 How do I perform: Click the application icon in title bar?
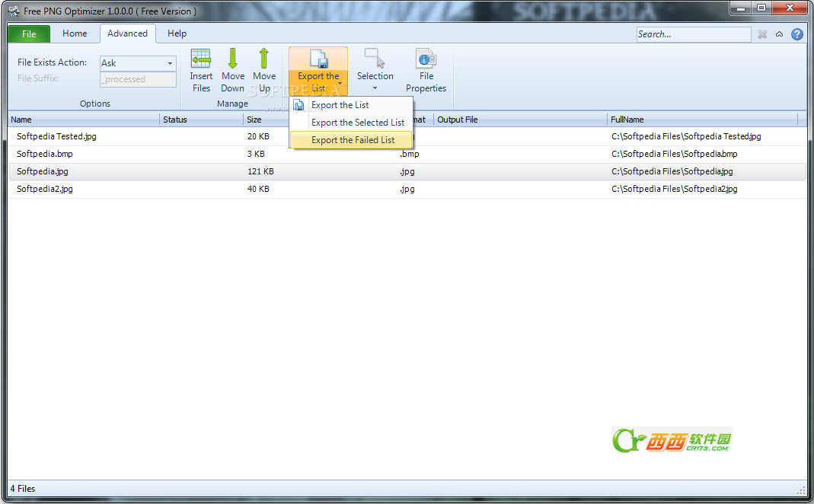click(x=14, y=11)
